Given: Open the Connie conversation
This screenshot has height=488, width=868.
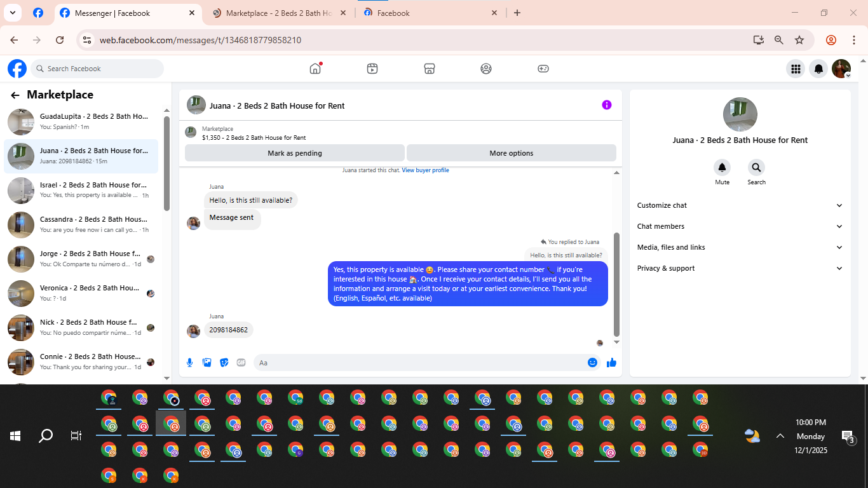Looking at the screenshot, I should [81, 362].
